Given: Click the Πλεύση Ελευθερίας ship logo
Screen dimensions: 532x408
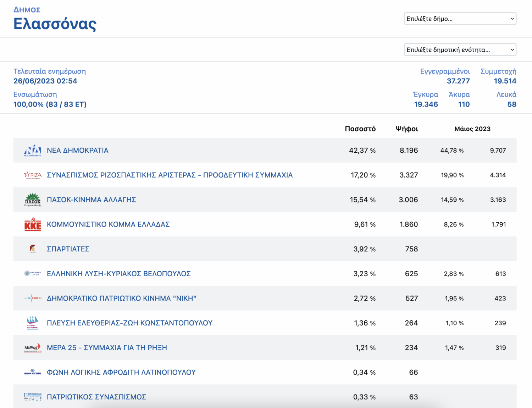Looking at the screenshot, I should click(x=33, y=323).
